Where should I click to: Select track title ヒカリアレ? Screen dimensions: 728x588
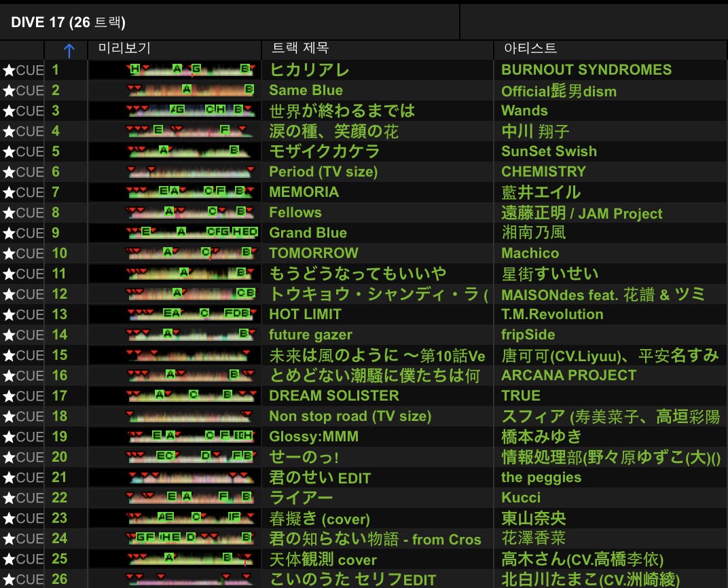pos(309,70)
